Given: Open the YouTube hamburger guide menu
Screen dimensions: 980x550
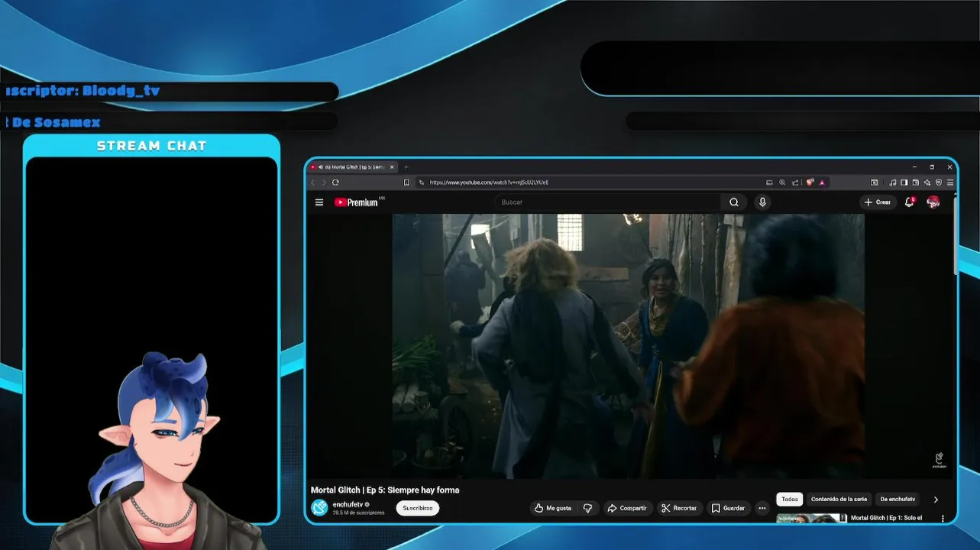Looking at the screenshot, I should tap(319, 202).
